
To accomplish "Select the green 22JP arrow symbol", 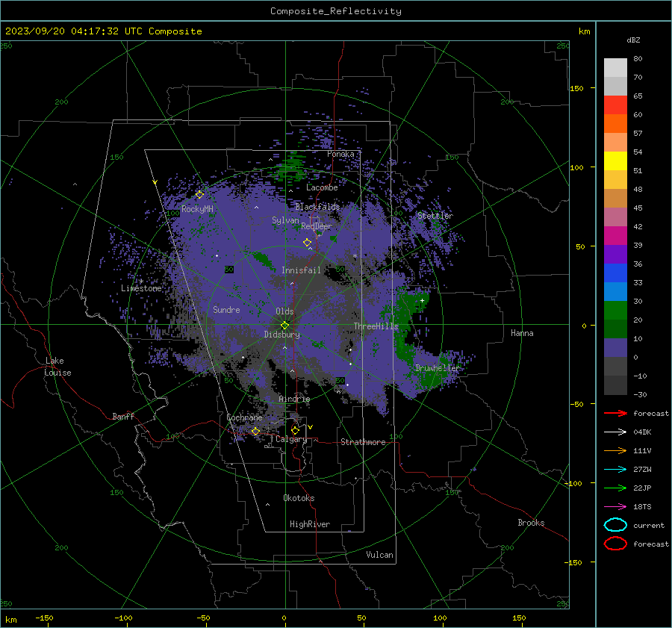I will 615,488.
